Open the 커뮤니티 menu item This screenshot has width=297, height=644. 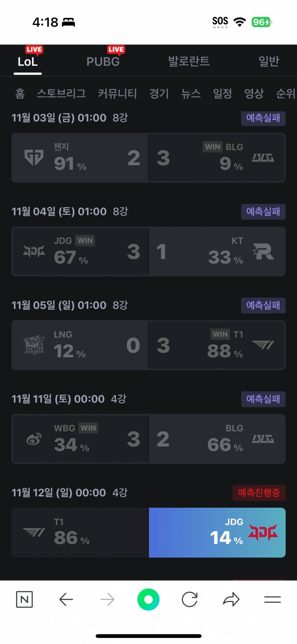[117, 94]
